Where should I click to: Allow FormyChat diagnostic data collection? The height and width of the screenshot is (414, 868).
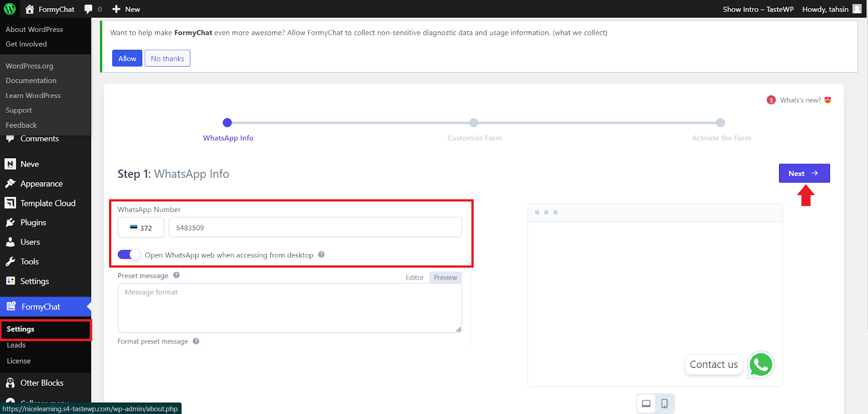(127, 59)
